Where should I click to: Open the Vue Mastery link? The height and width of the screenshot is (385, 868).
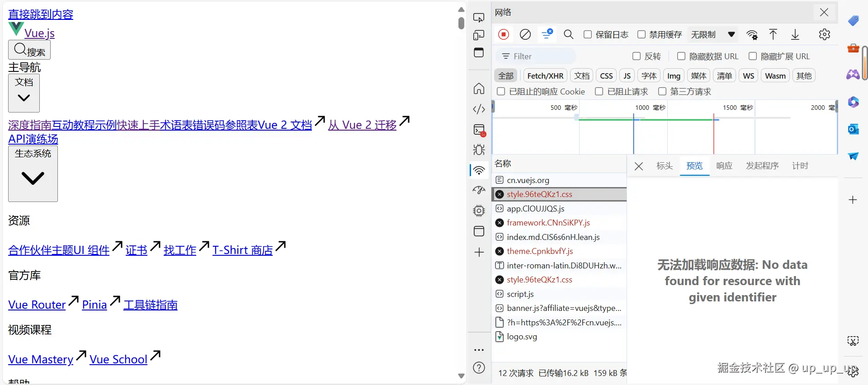[x=41, y=359]
